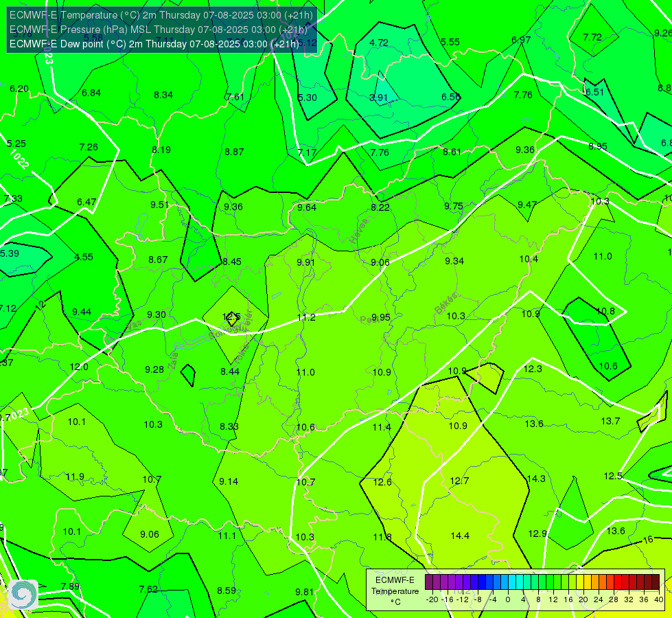Screen dimensions: 672x618
Task: Click the 9.91 temperature value
Action: tap(306, 262)
